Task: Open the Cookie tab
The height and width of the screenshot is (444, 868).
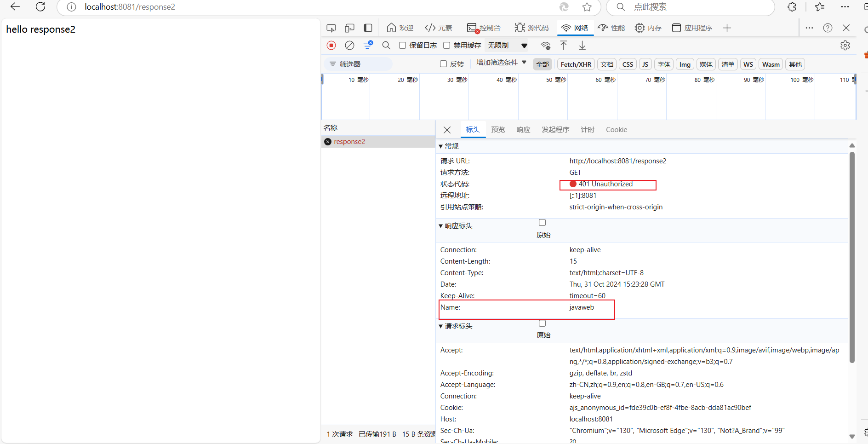Action: tap(617, 130)
